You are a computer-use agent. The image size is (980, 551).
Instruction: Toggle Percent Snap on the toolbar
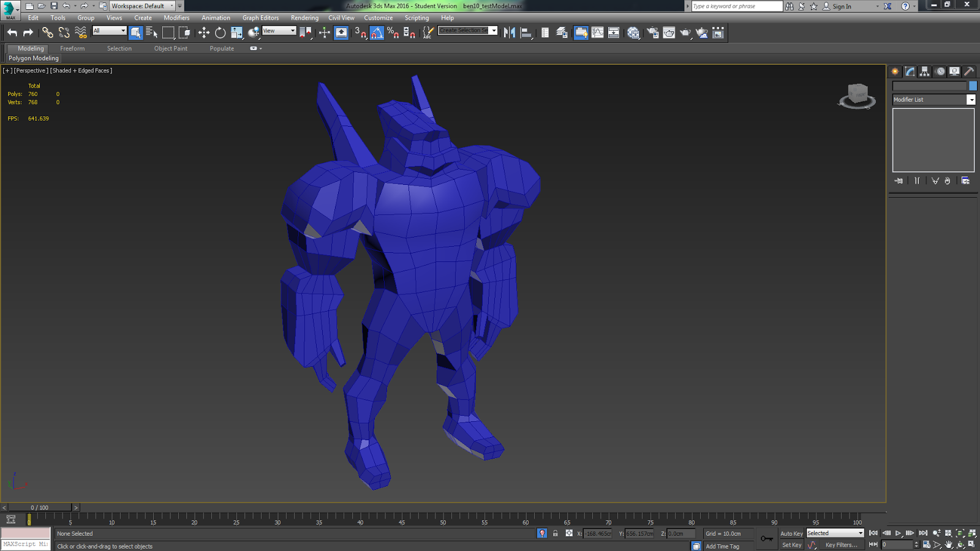point(393,32)
